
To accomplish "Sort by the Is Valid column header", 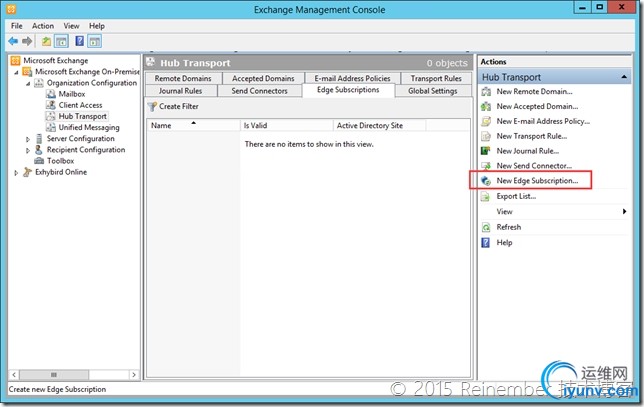I will (287, 125).
